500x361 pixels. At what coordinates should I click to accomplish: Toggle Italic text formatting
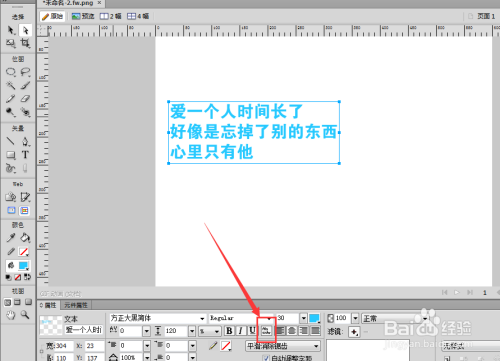point(241,331)
